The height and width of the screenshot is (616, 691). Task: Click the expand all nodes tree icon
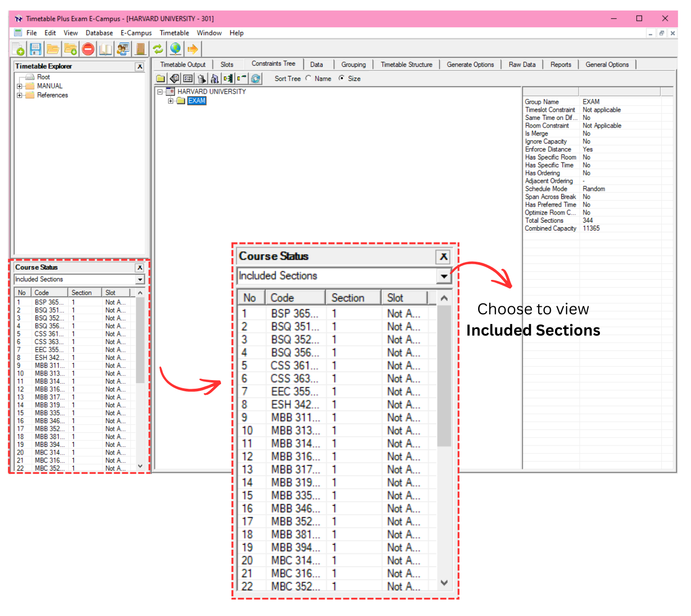coord(228,78)
